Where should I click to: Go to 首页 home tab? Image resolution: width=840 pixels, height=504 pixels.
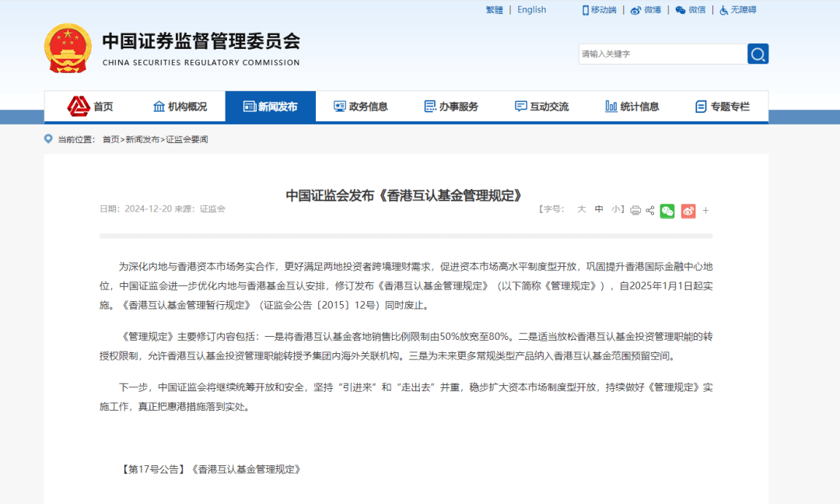pyautogui.click(x=90, y=107)
